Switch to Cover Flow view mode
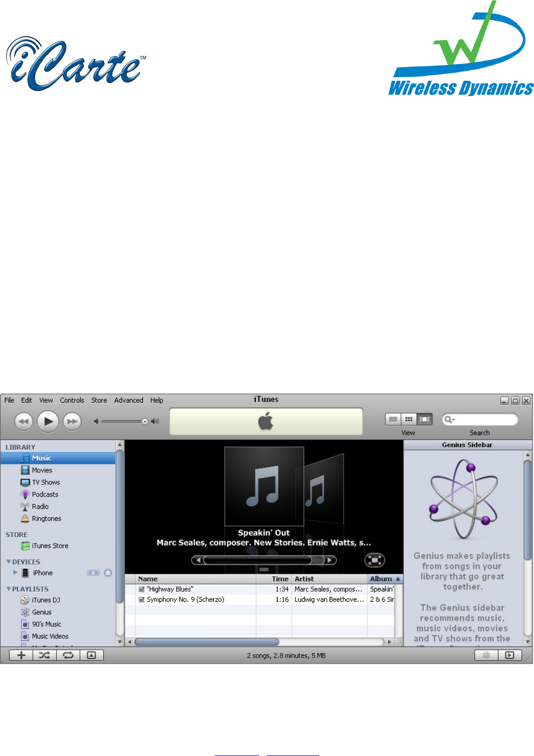534x756 pixels. coord(425,419)
